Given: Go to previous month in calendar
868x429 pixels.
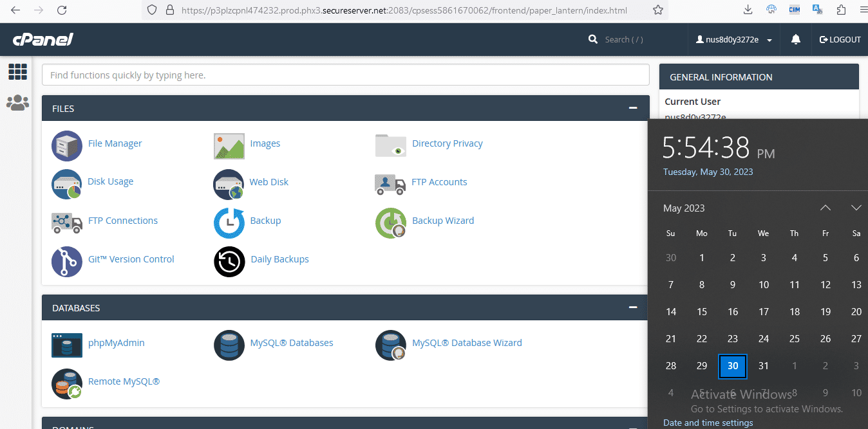Looking at the screenshot, I should tap(826, 208).
